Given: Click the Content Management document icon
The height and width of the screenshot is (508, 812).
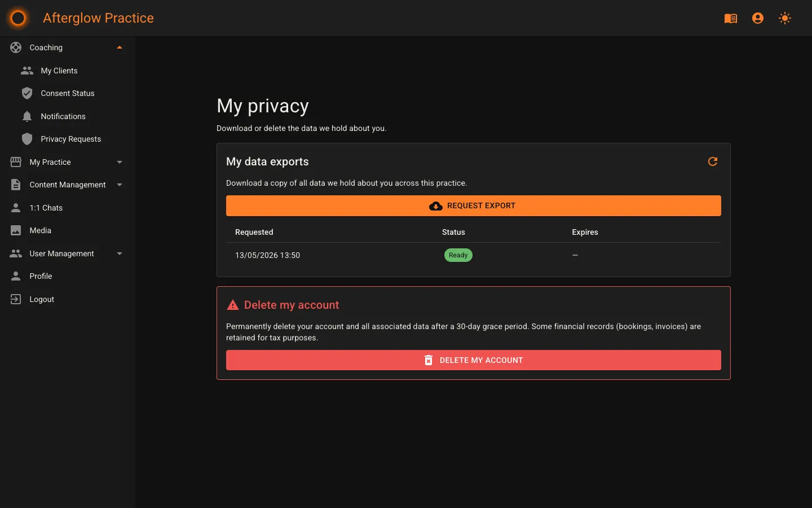Looking at the screenshot, I should [16, 185].
